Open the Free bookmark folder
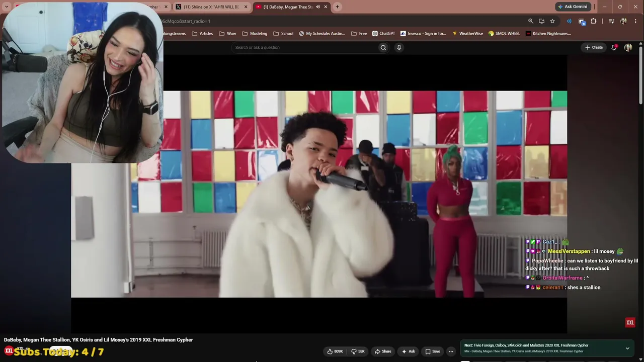This screenshot has height=362, width=644. 359,34
